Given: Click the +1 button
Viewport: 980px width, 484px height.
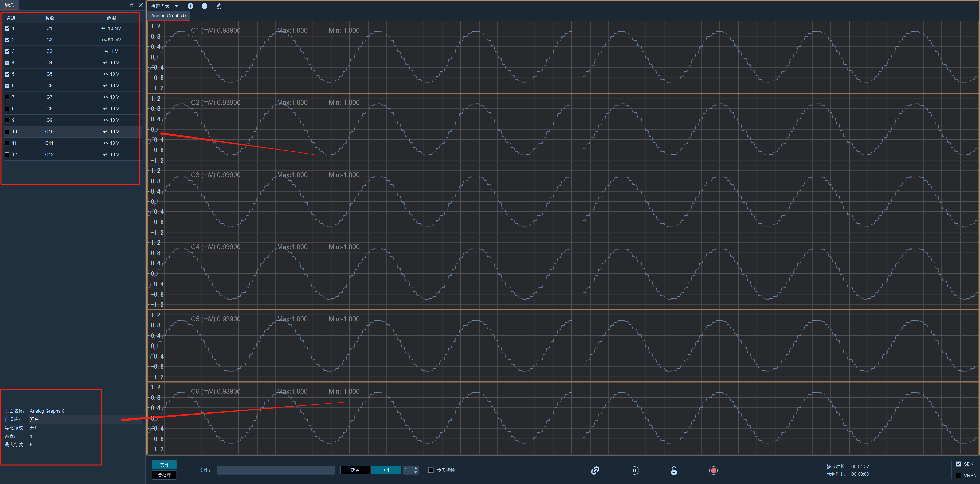Looking at the screenshot, I should tap(386, 470).
